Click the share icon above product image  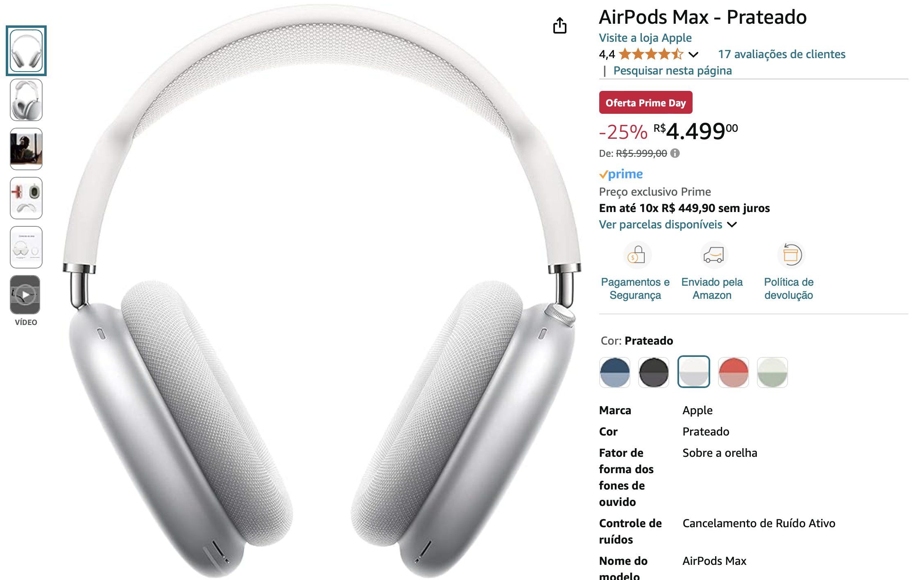(559, 25)
